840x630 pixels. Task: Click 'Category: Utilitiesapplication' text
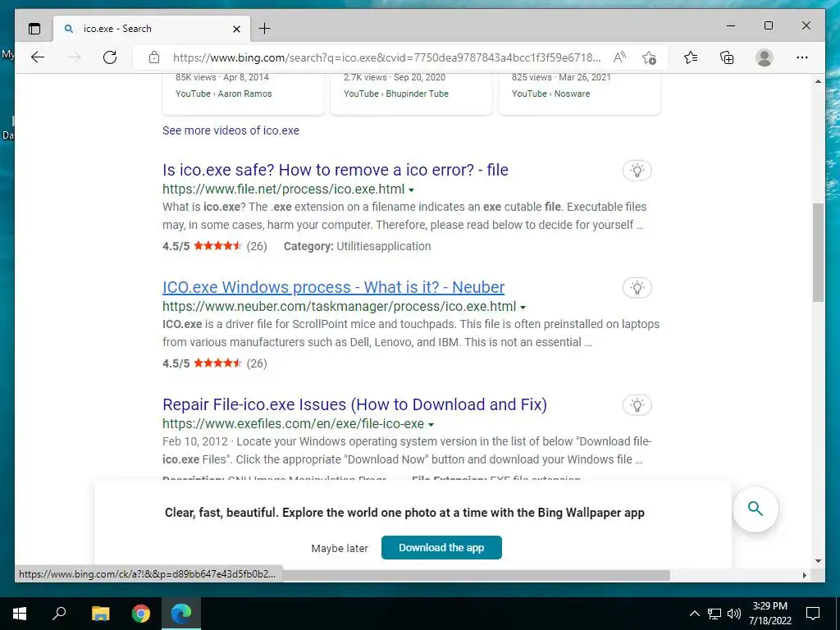pos(358,246)
